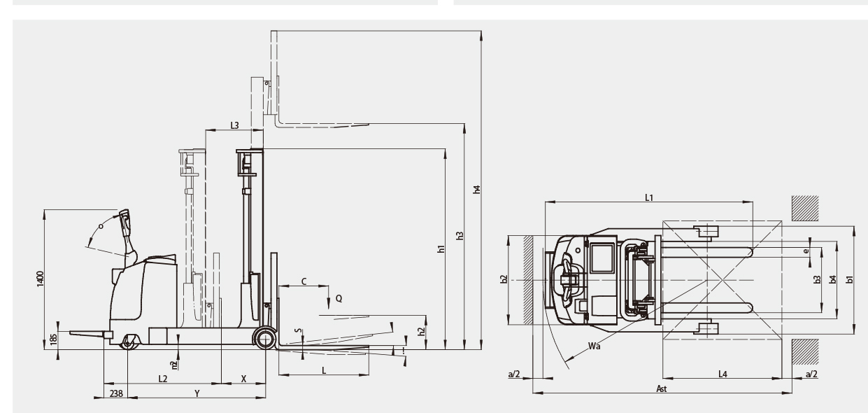868x413 pixels.
Task: Click the b2 width label on left
Action: pos(504,279)
